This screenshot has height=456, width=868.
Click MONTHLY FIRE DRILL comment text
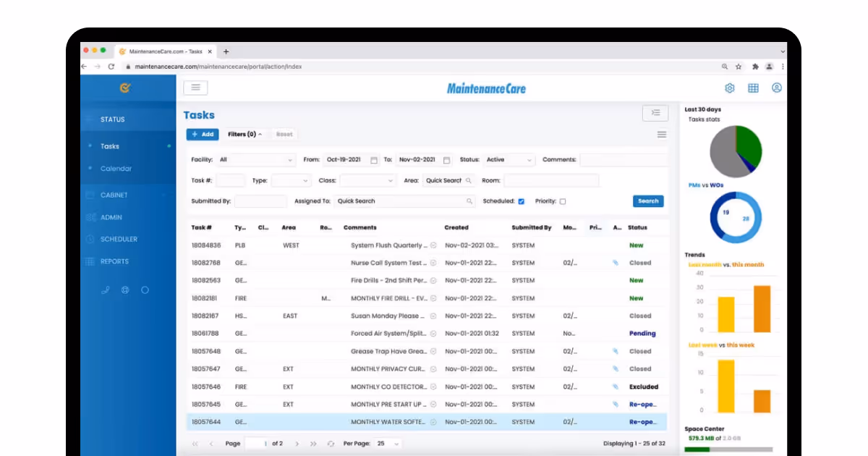click(x=389, y=298)
